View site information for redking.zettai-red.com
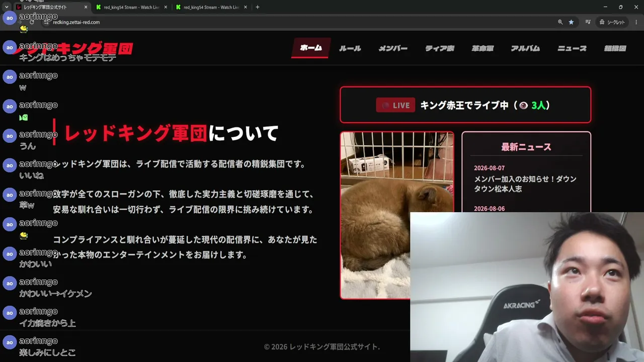 coord(47,22)
